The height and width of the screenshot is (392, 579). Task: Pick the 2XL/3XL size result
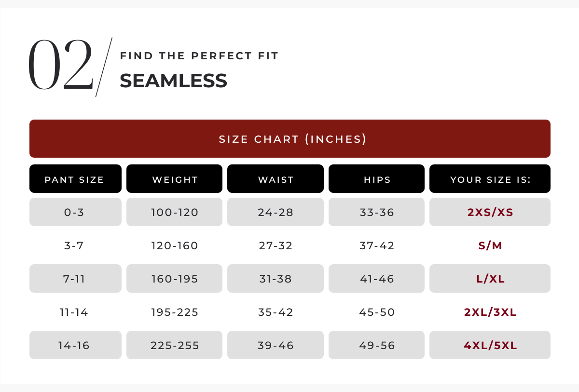(490, 312)
